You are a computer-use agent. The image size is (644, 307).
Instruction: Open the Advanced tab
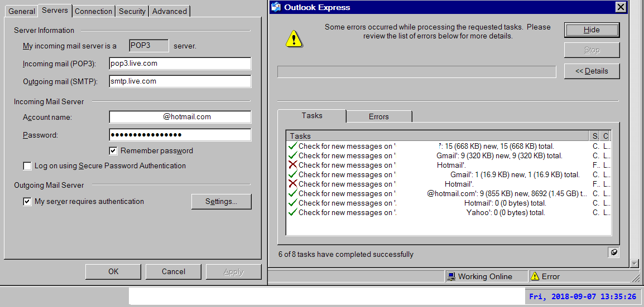pyautogui.click(x=170, y=11)
